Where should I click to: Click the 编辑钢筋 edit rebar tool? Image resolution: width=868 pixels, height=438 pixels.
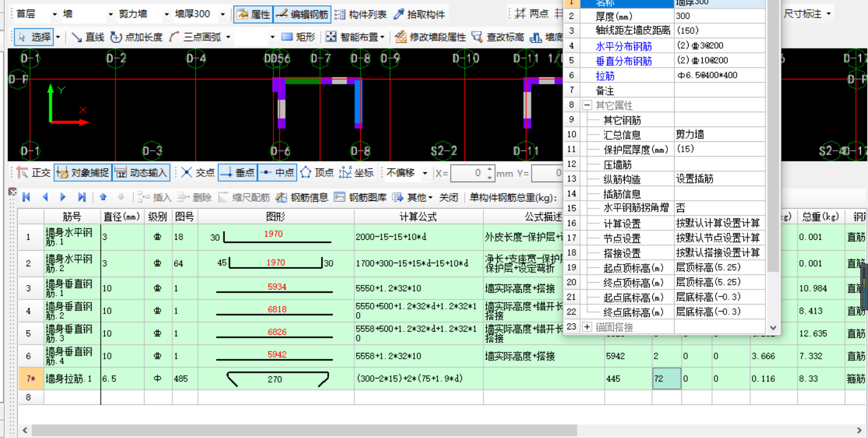(x=302, y=14)
